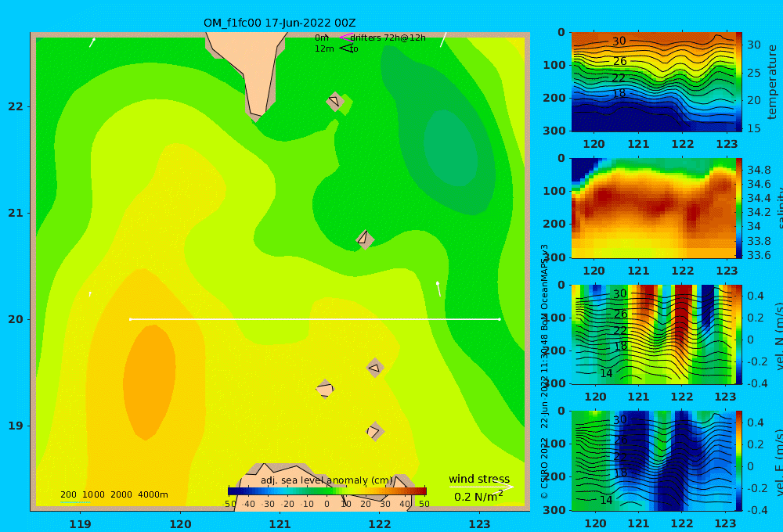Click the black 12m arrow legend symbol
783x532 pixels.
point(347,49)
